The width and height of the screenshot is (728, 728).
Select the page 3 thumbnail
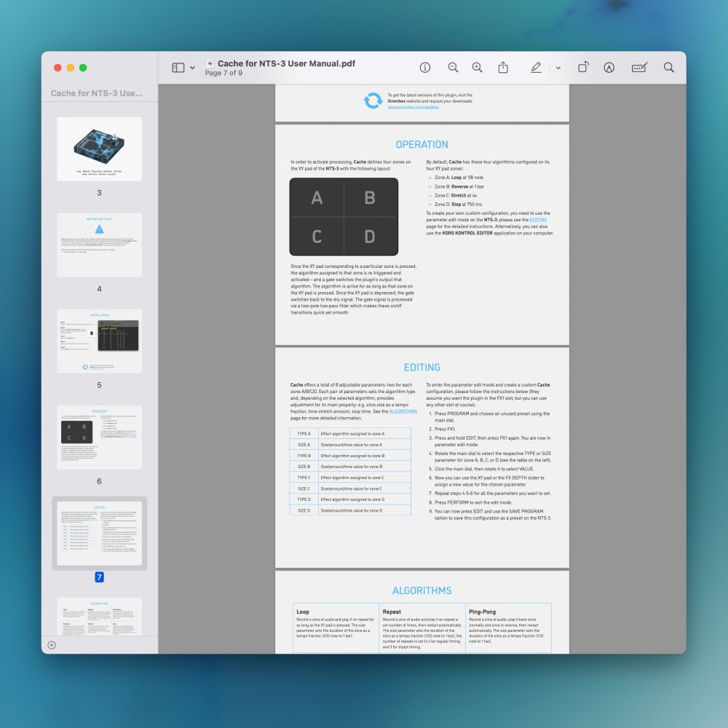pyautogui.click(x=99, y=149)
